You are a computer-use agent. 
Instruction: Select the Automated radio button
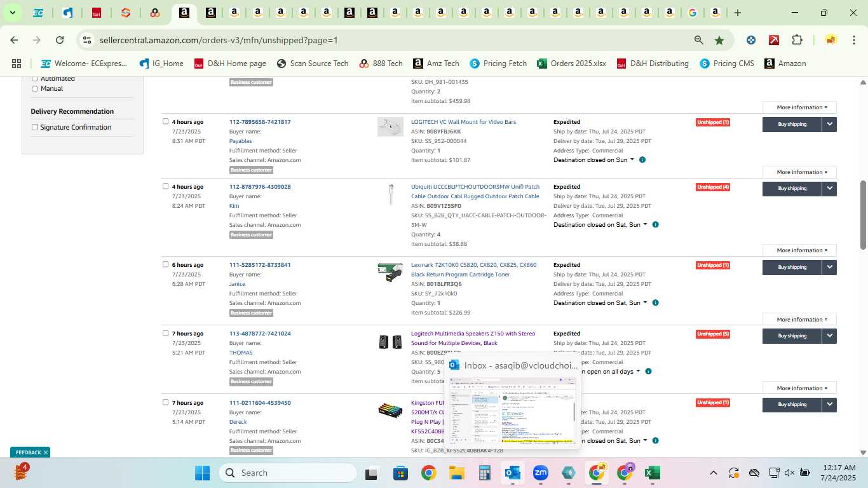[35, 79]
